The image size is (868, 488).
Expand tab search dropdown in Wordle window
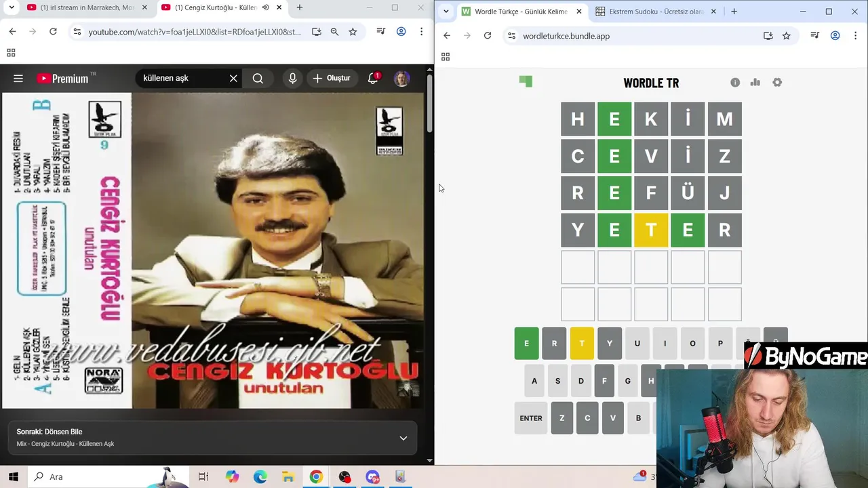pos(446,12)
